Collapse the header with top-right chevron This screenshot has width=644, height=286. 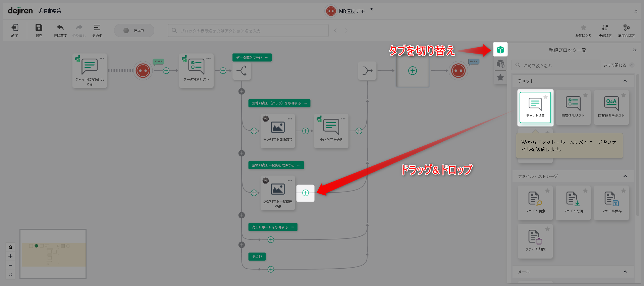636,11
